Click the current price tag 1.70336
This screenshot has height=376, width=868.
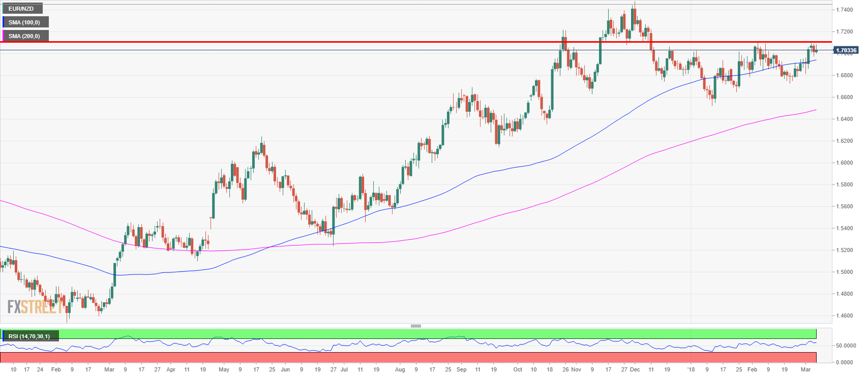(x=846, y=50)
